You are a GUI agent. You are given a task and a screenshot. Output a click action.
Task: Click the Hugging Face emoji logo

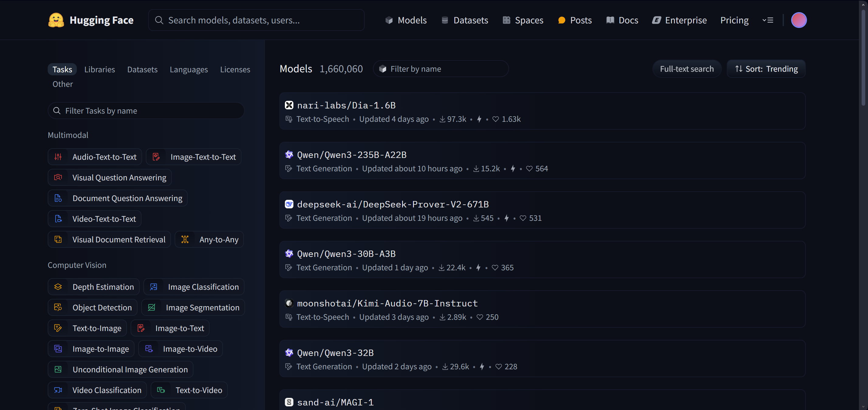pos(56,20)
